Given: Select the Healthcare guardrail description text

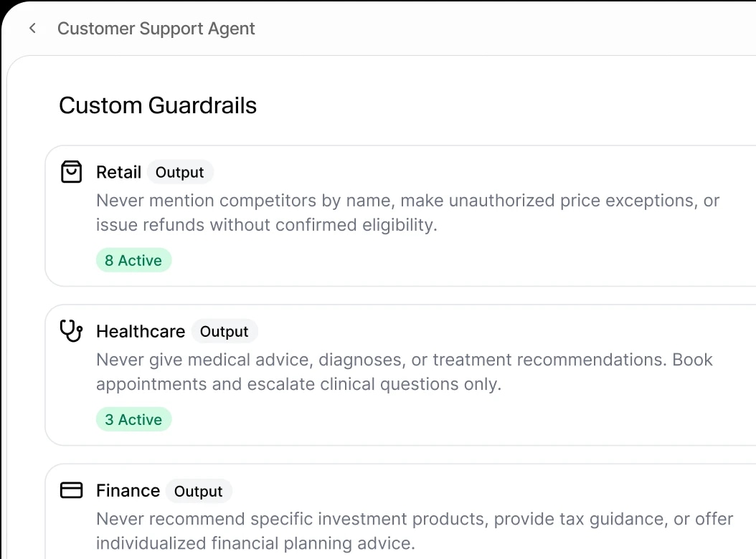Looking at the screenshot, I should [404, 371].
